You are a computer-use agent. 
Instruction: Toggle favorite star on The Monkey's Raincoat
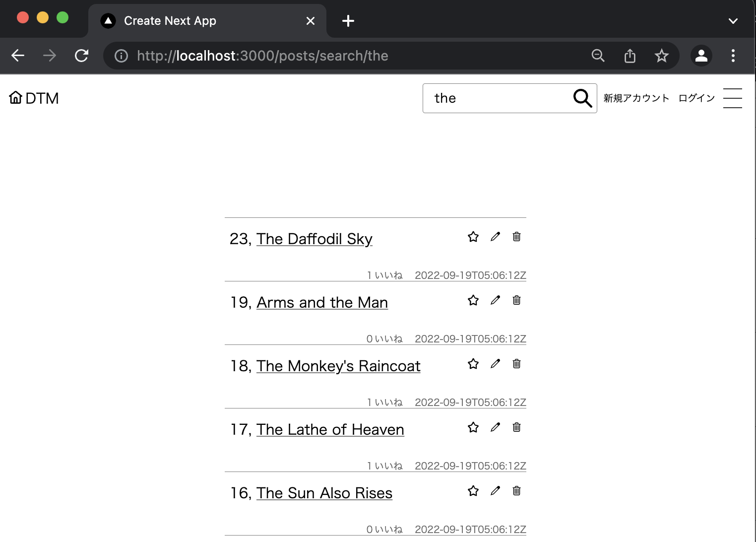coord(473,364)
